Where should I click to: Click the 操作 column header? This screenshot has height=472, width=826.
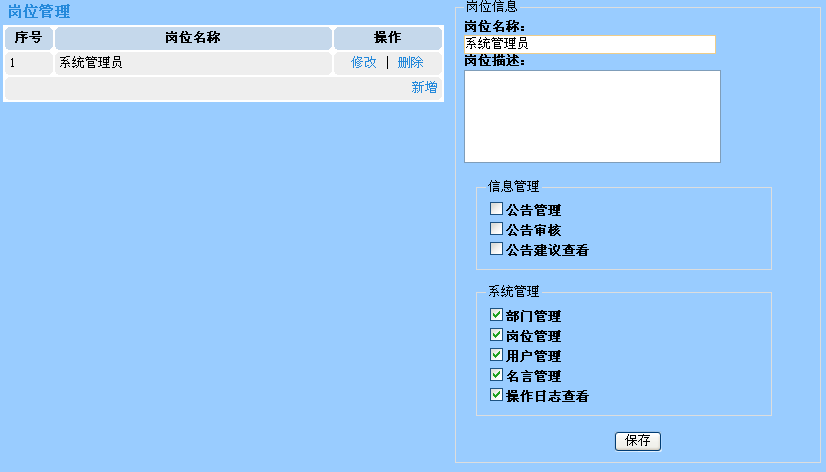click(388, 38)
